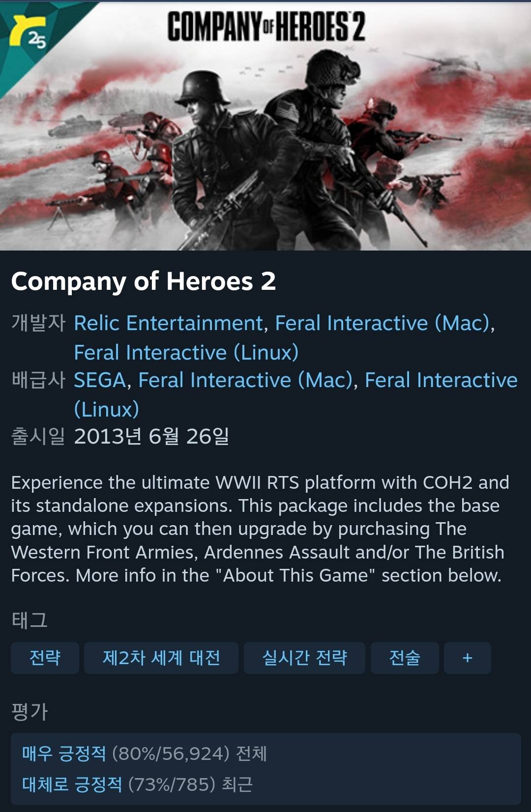Open the Company of Heroes 2 banner image

click(x=265, y=126)
